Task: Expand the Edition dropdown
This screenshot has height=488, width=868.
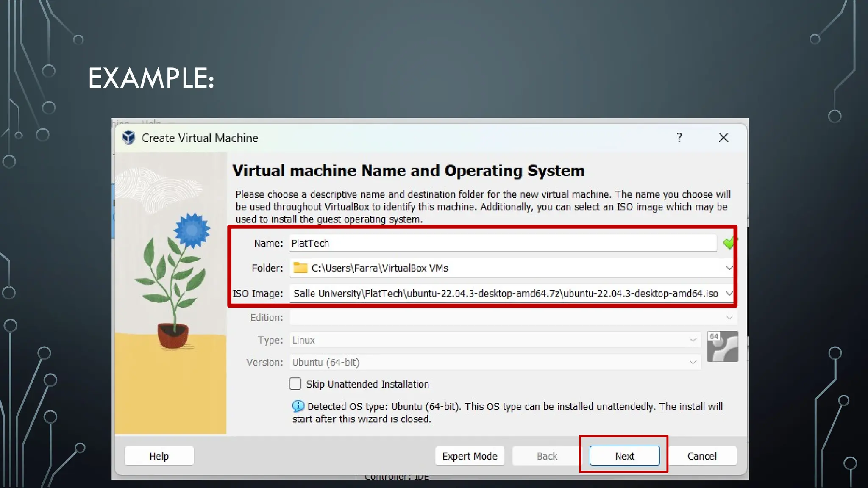Action: (x=729, y=317)
